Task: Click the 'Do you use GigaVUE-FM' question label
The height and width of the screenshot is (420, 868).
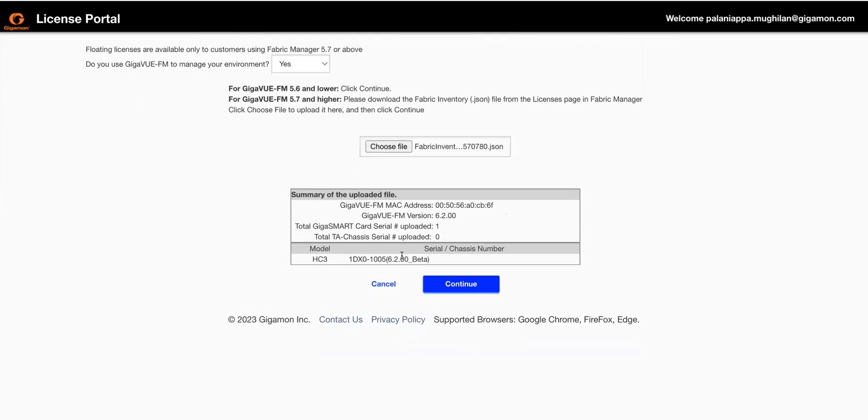Action: (177, 64)
